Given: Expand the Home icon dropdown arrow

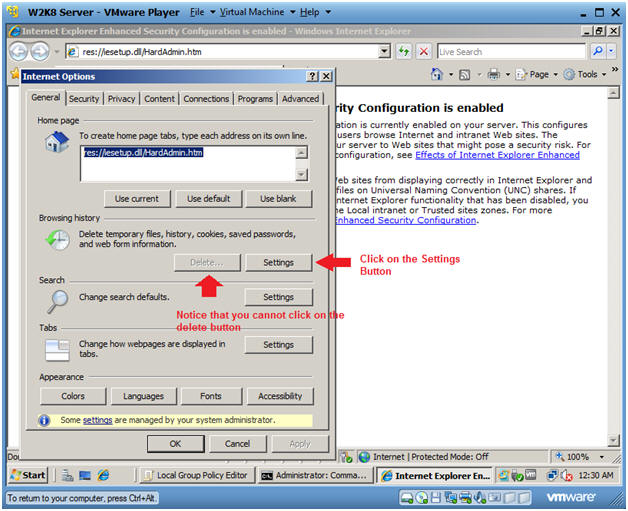Looking at the screenshot, I should pos(451,74).
